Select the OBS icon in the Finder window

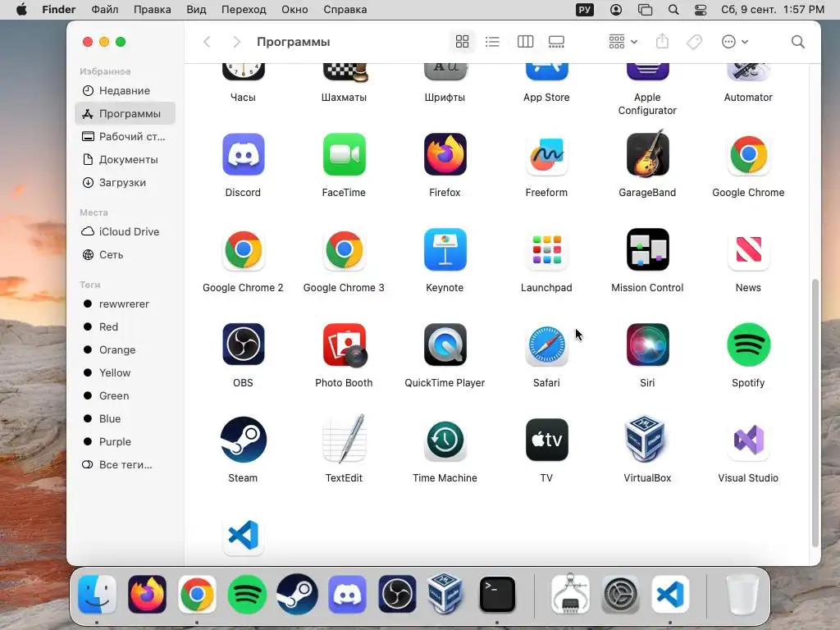(243, 345)
